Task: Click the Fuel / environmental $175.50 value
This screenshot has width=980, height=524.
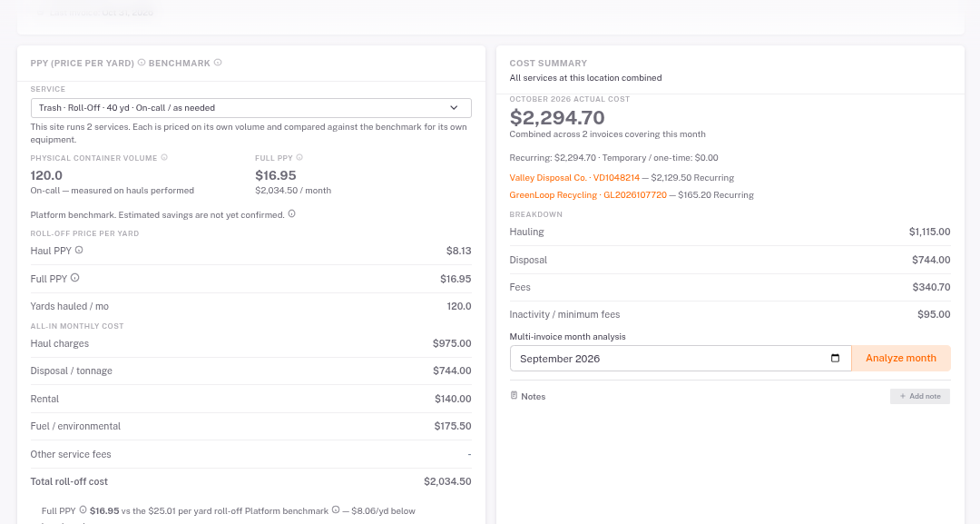Action: (x=453, y=426)
